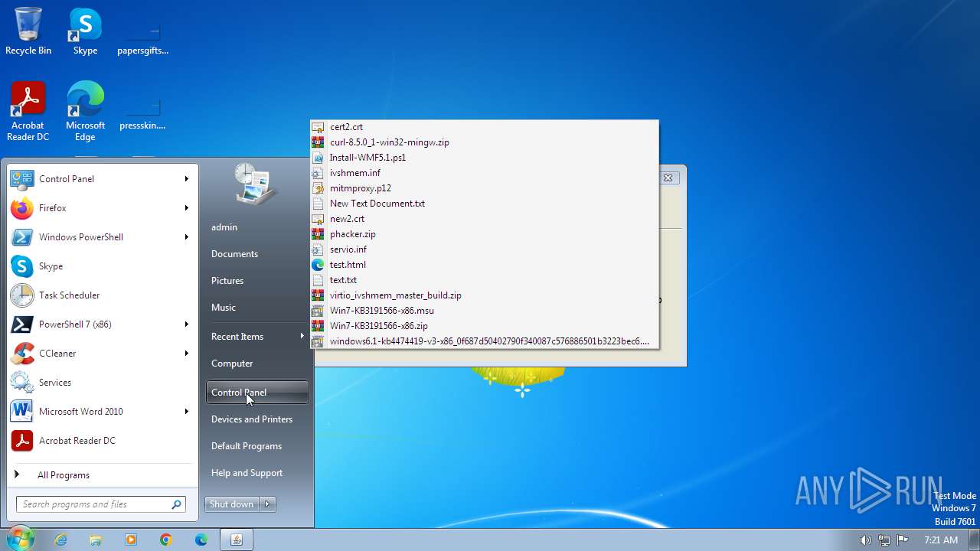The width and height of the screenshot is (980, 551).
Task: Launch Skype from the desktop shortcut
Action: tap(85, 31)
